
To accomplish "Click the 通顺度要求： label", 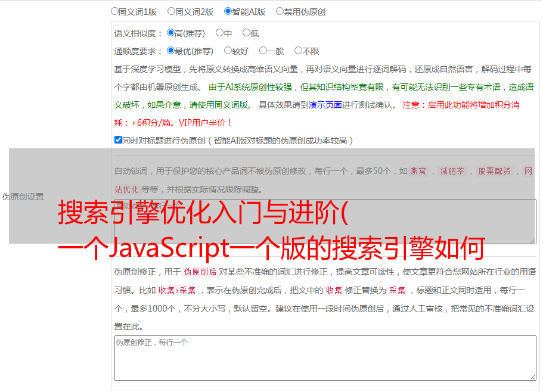I will tap(138, 51).
